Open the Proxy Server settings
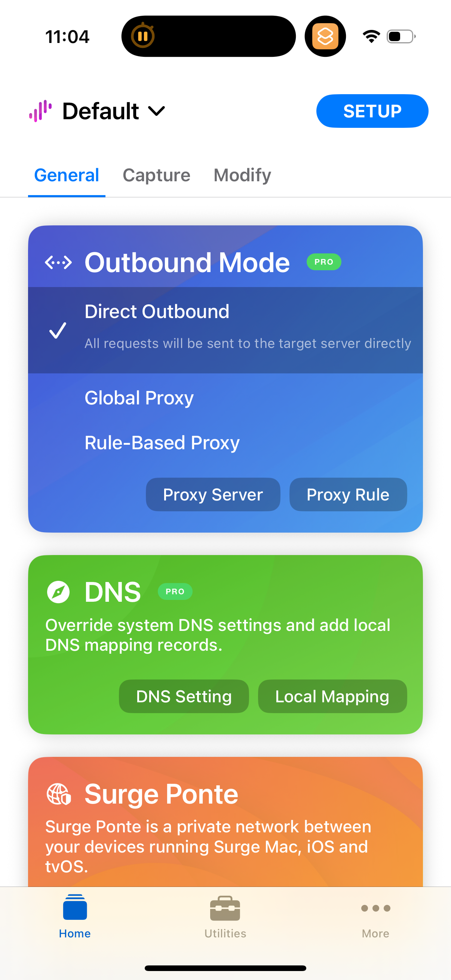 click(x=213, y=494)
